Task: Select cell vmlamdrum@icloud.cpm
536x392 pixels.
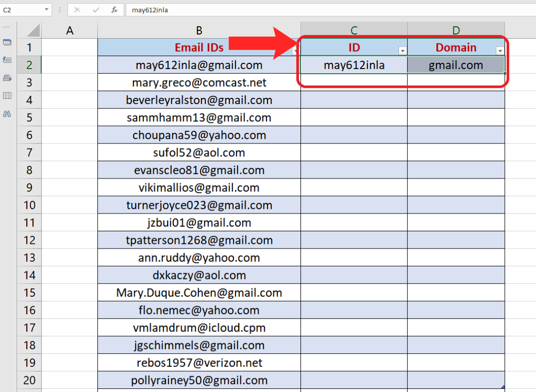Action: [199, 328]
